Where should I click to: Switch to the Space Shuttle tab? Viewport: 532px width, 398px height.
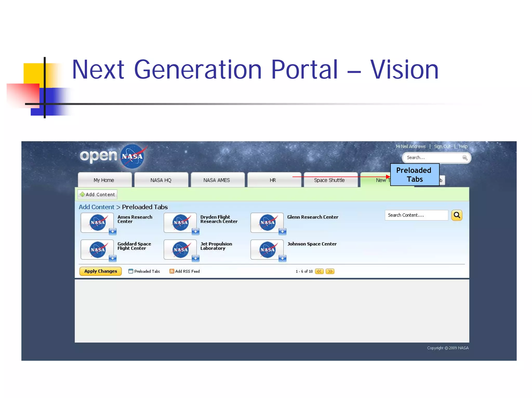point(329,180)
